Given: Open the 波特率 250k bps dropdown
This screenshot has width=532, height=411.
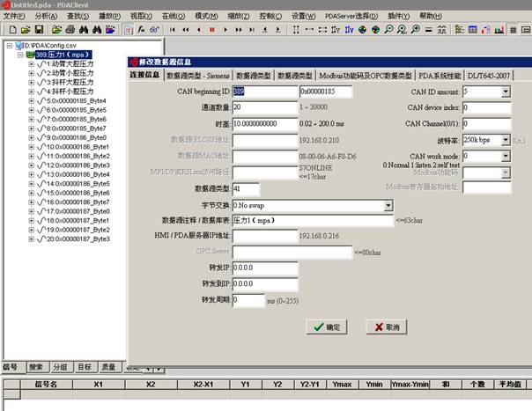Looking at the screenshot, I should point(506,140).
